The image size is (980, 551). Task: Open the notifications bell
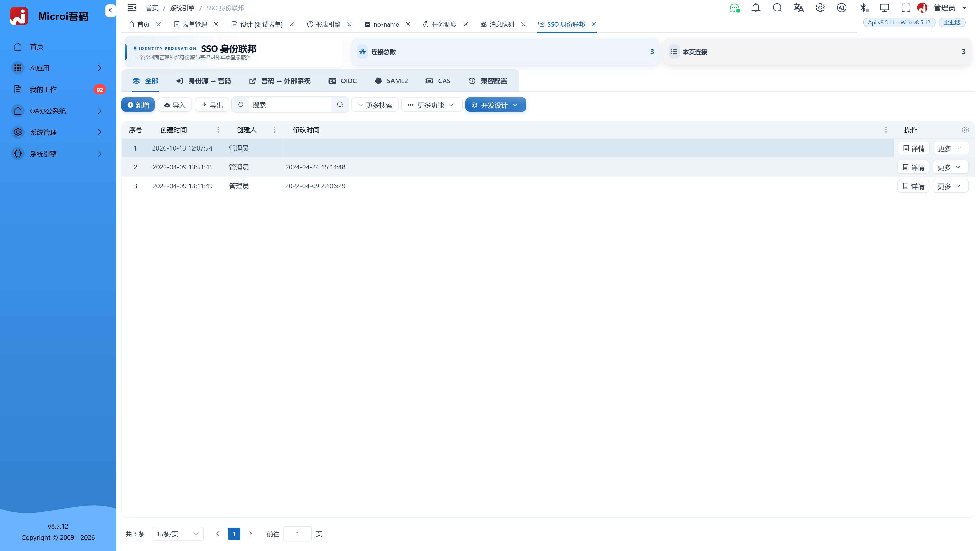coord(756,8)
